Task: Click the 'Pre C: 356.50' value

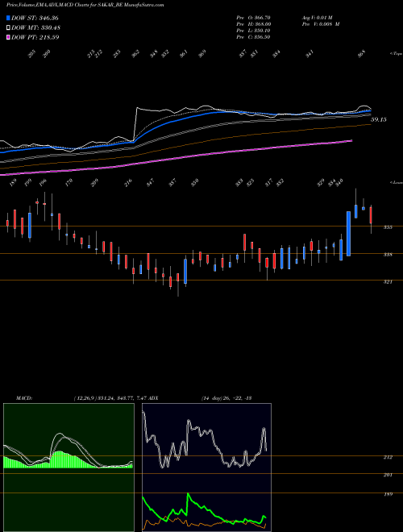Action: click(x=253, y=37)
